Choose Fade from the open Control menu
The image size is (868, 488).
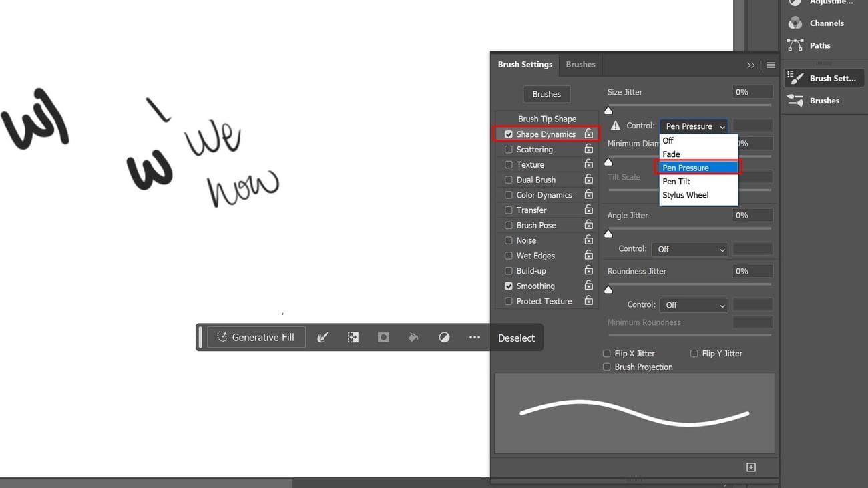670,154
